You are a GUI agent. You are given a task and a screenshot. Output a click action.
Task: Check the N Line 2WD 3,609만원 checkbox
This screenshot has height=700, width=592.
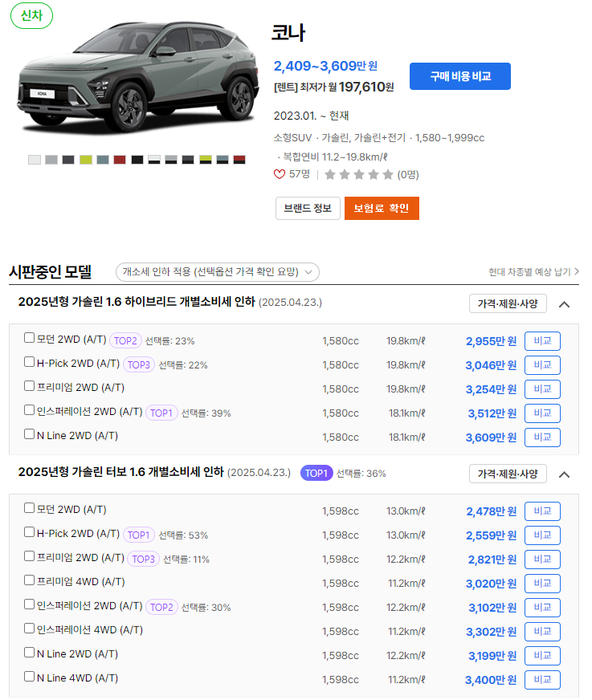[x=29, y=434]
